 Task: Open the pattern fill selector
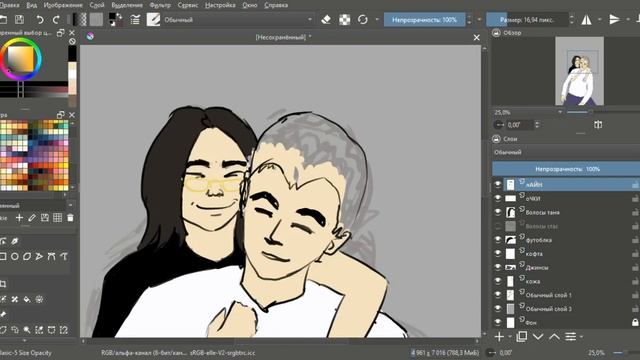pos(96,20)
